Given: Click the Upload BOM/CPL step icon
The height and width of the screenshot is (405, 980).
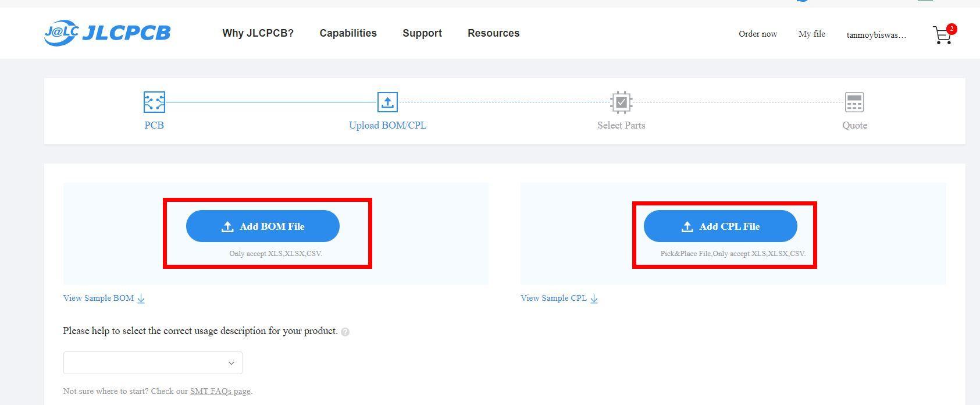Looking at the screenshot, I should point(387,102).
